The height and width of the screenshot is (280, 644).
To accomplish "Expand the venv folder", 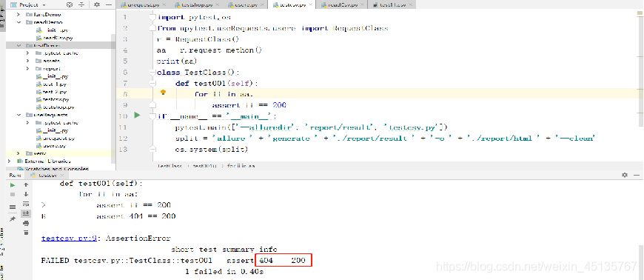I will click(x=18, y=153).
